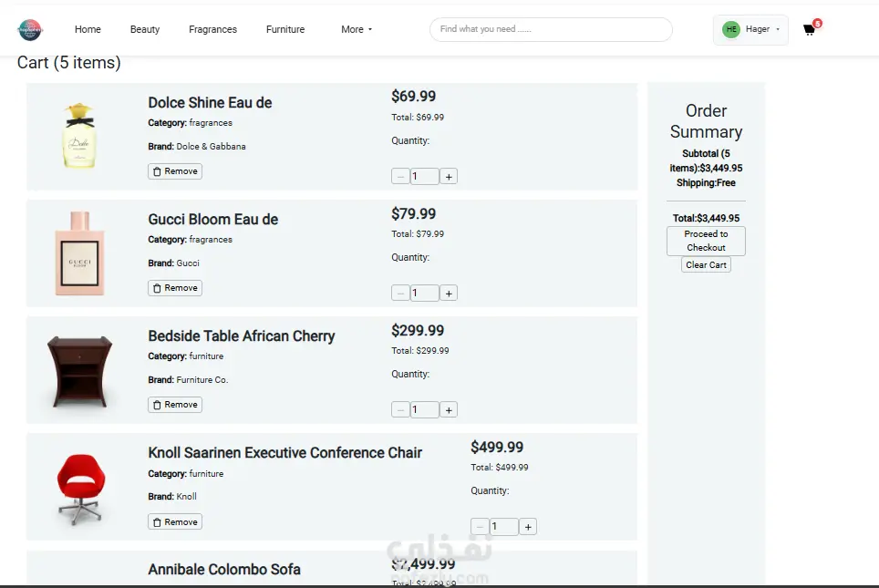879x588 pixels.
Task: Focus the Find what you need search box
Action: (551, 29)
